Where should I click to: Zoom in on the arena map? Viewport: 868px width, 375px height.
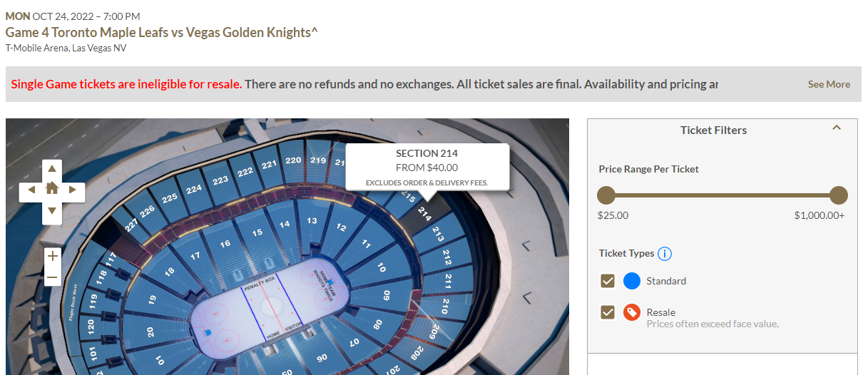click(52, 256)
